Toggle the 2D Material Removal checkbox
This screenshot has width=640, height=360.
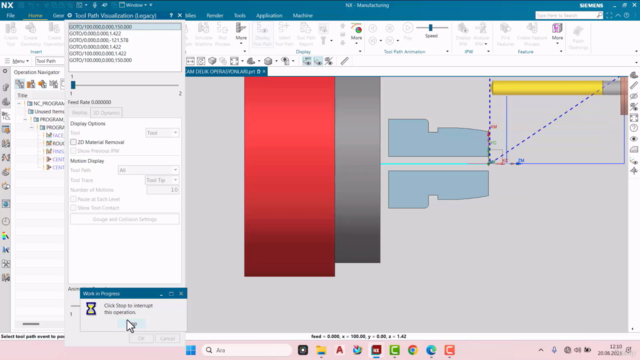tap(73, 142)
